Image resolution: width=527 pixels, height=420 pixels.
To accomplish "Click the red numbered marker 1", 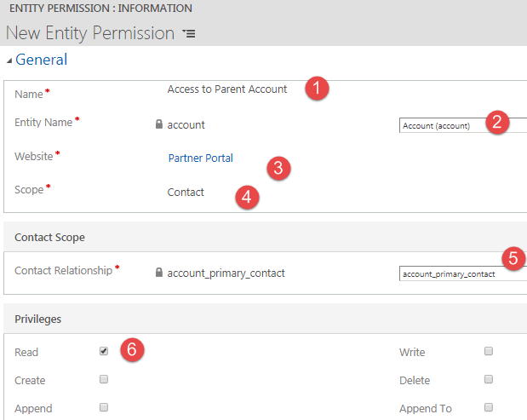I will click(317, 89).
